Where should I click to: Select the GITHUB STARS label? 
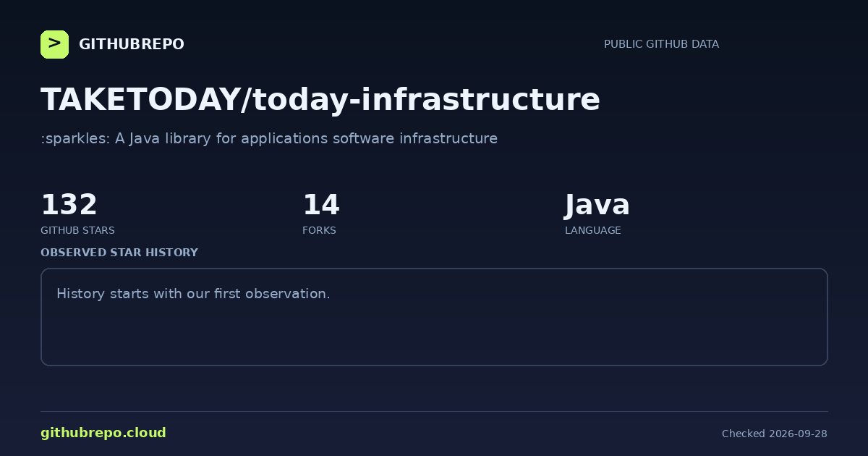[77, 230]
